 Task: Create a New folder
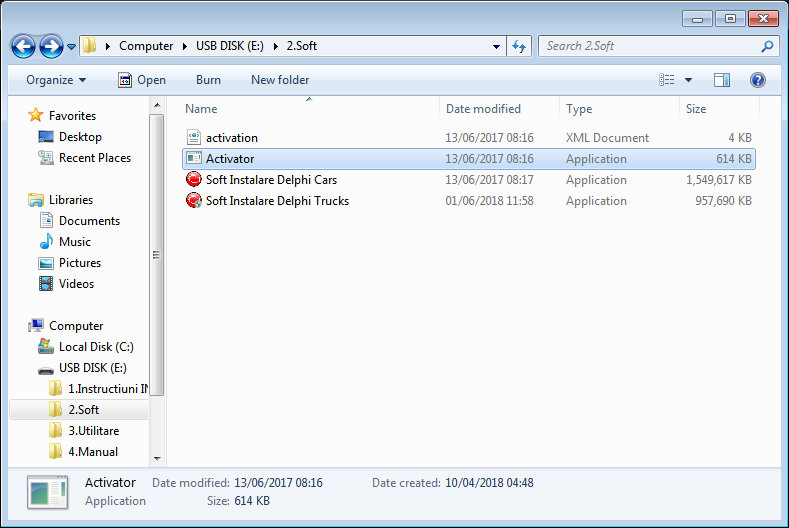point(280,80)
